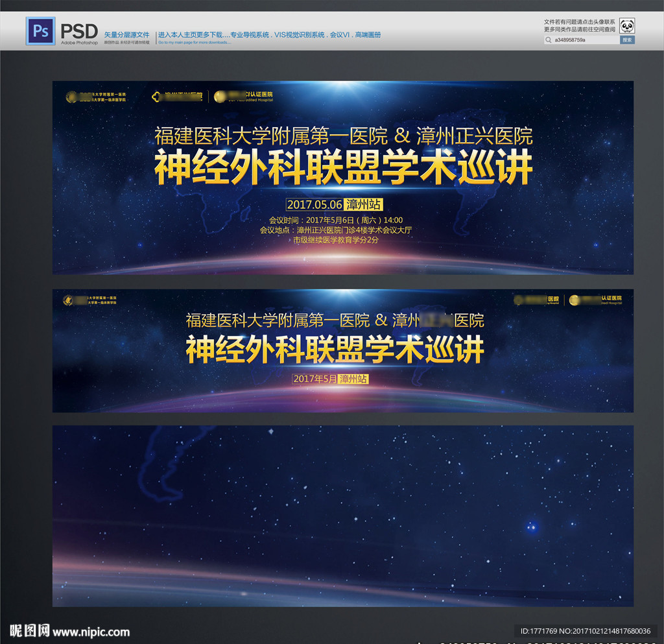The height and width of the screenshot is (644, 664).
Task: Click the 更多同类作品请前往空间查阅 text
Action: (x=579, y=29)
